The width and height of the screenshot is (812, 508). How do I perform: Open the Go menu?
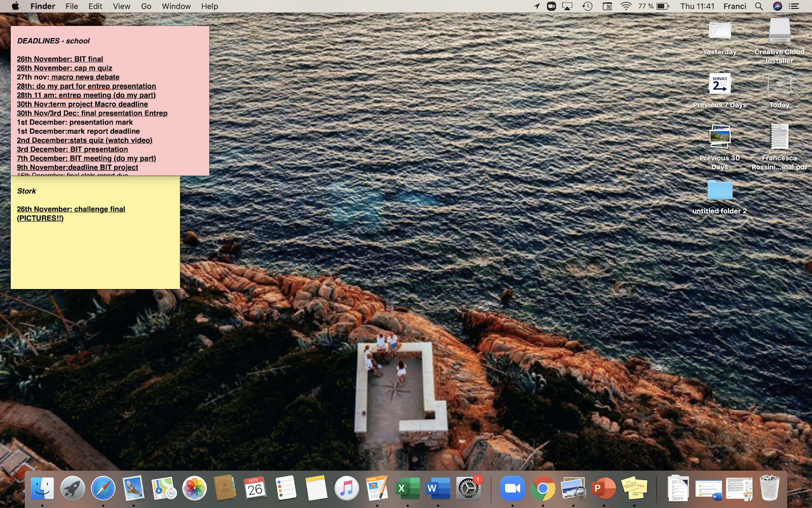pyautogui.click(x=146, y=6)
